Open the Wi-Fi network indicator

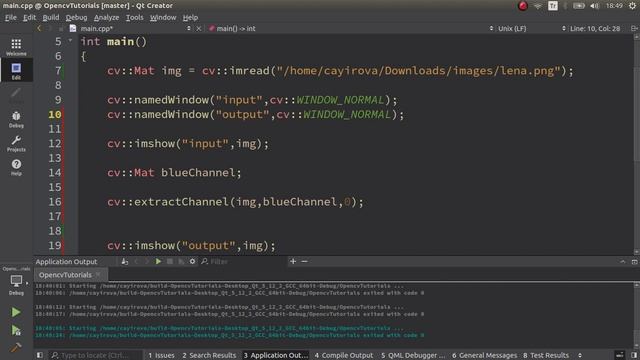[x=538, y=6]
